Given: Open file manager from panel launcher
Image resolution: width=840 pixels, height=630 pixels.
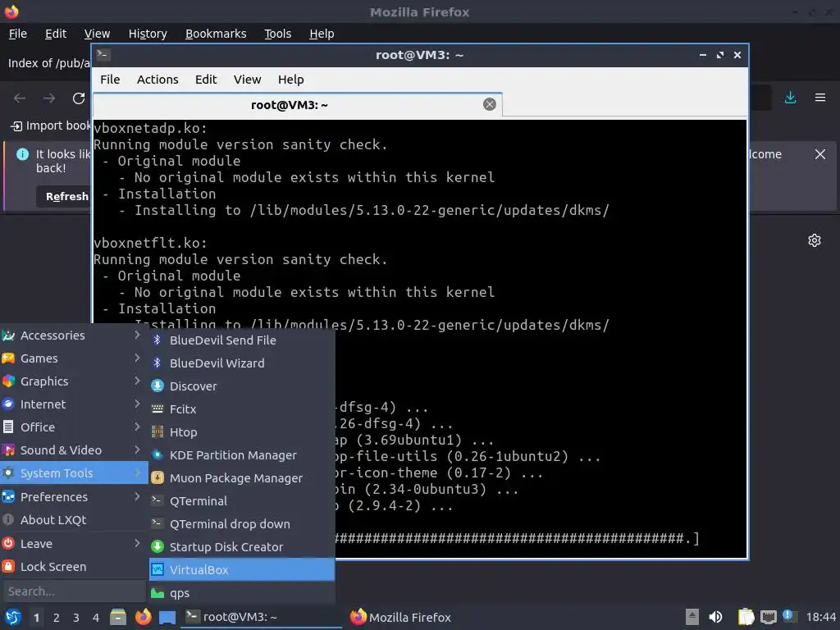Looking at the screenshot, I should [x=118, y=617].
